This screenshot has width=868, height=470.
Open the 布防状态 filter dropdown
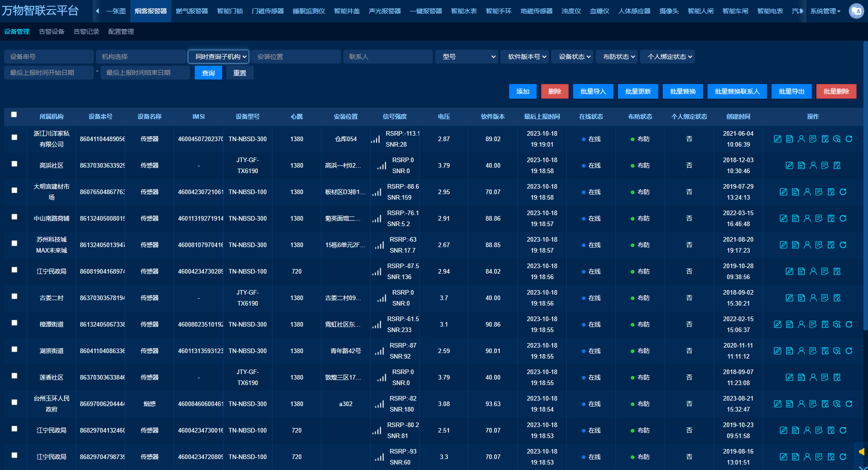pos(617,57)
